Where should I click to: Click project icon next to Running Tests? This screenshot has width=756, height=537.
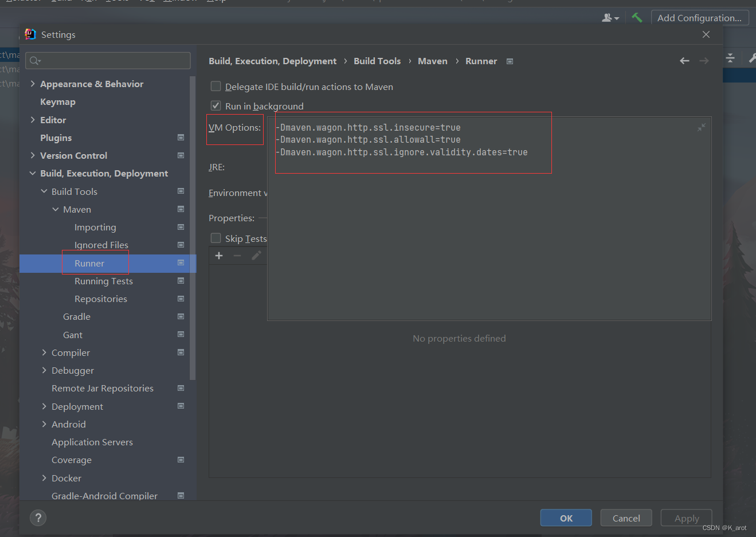[x=181, y=281]
